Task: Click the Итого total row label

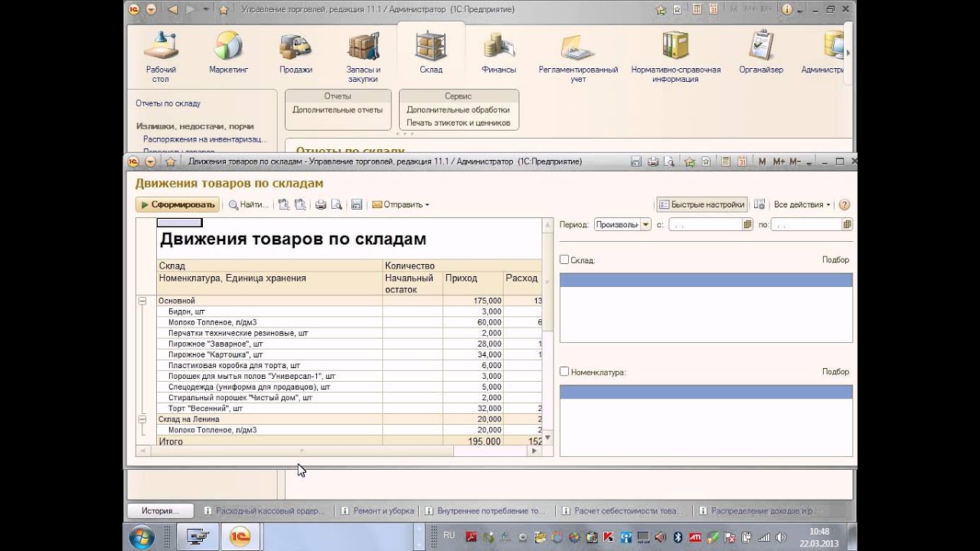Action: (x=171, y=442)
